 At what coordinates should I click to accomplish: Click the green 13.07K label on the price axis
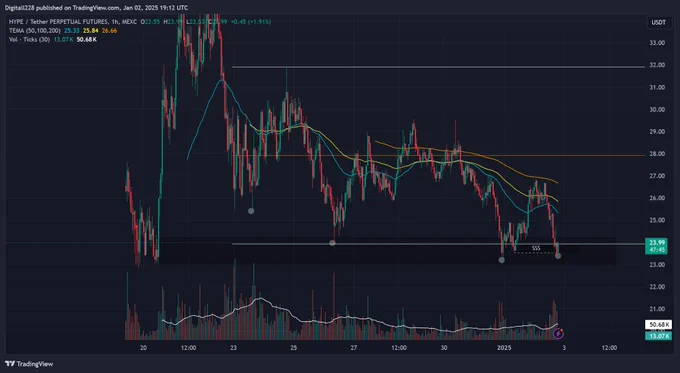click(x=658, y=336)
